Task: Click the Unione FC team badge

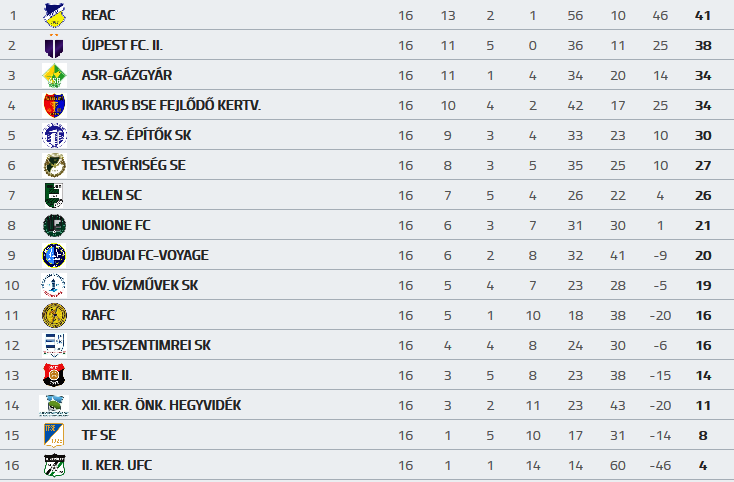Action: click(53, 225)
